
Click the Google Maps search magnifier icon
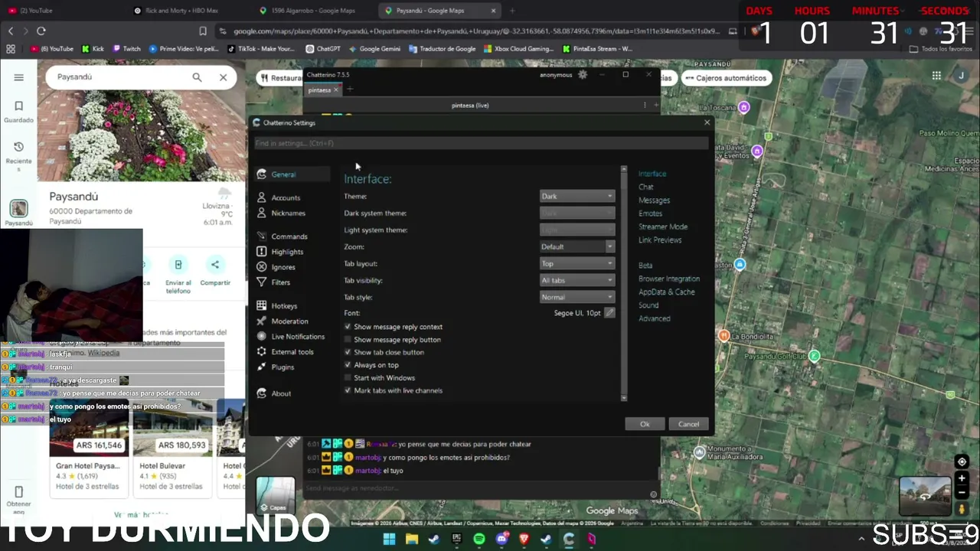pyautogui.click(x=197, y=77)
